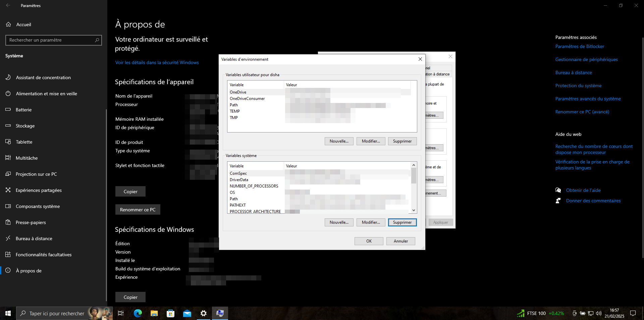Image resolution: width=644 pixels, height=320 pixels.
Task: Select the PATHEXT system variable
Action: coord(319,205)
